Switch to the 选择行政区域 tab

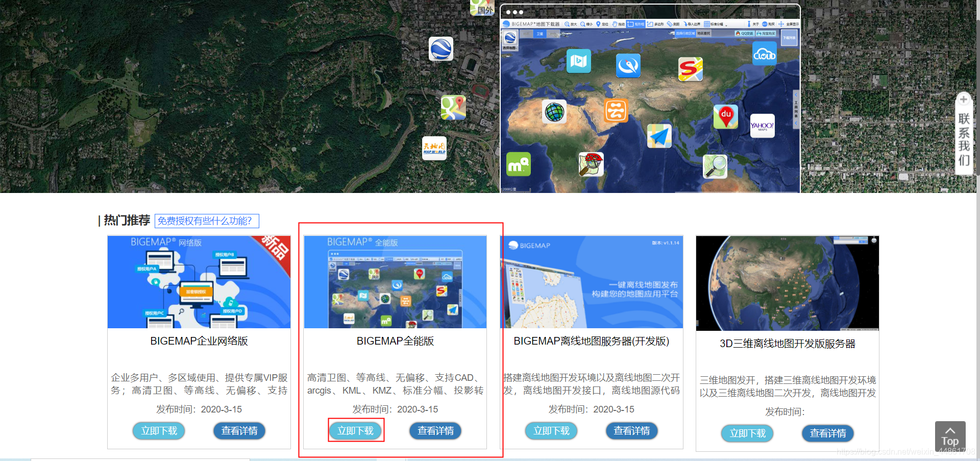click(x=685, y=33)
